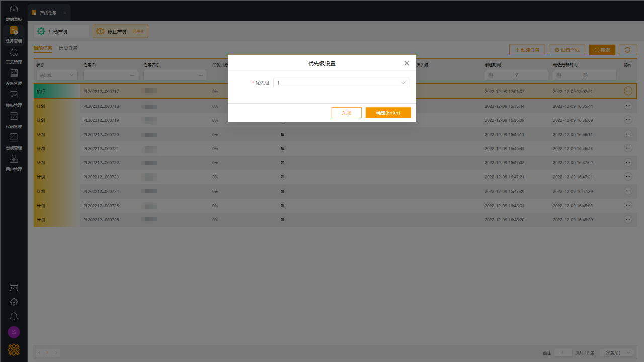The image size is (644, 362).
Task: Switch to the 历史任务 tab
Action: [68, 48]
